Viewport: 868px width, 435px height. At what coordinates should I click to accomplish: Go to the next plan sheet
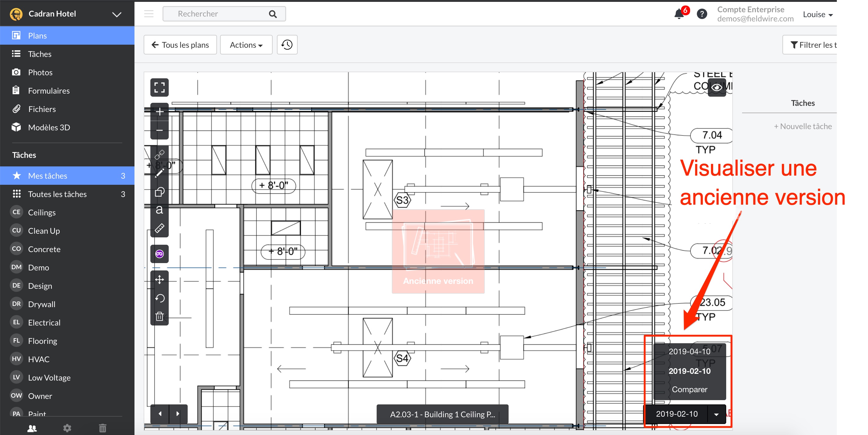tap(178, 414)
